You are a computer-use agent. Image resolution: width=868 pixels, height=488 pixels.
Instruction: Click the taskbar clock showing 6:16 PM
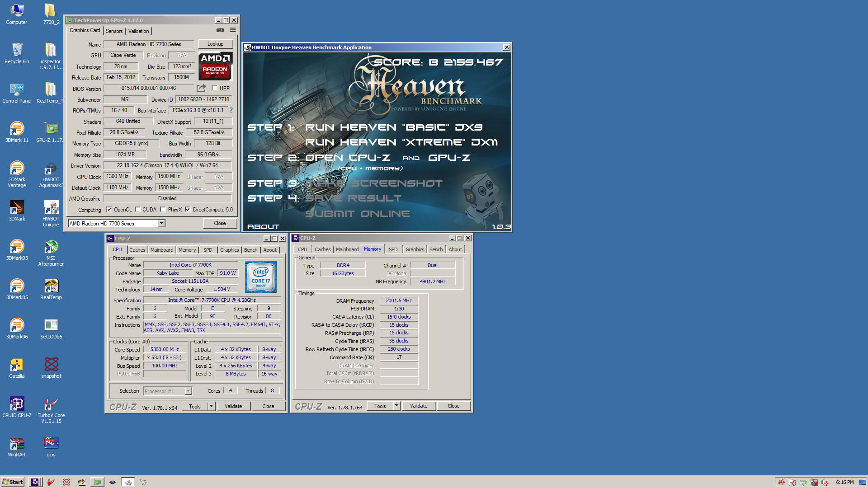[x=844, y=482]
